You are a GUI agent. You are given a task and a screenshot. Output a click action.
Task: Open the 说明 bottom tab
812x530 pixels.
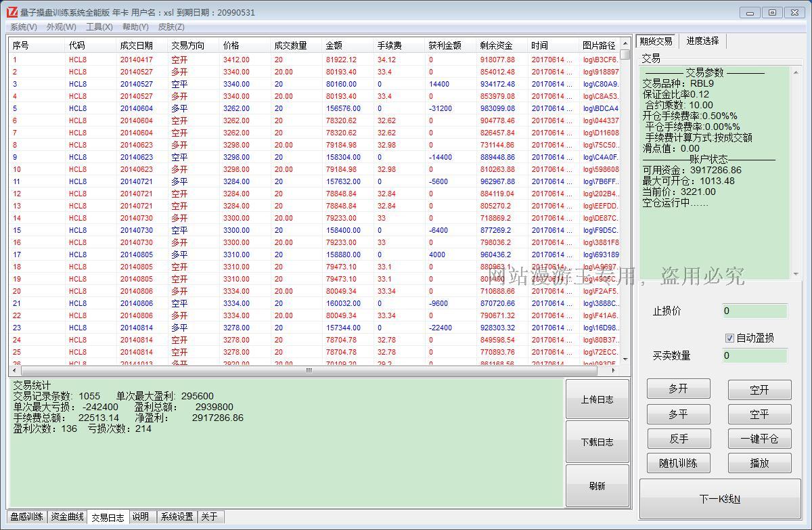pos(141,516)
